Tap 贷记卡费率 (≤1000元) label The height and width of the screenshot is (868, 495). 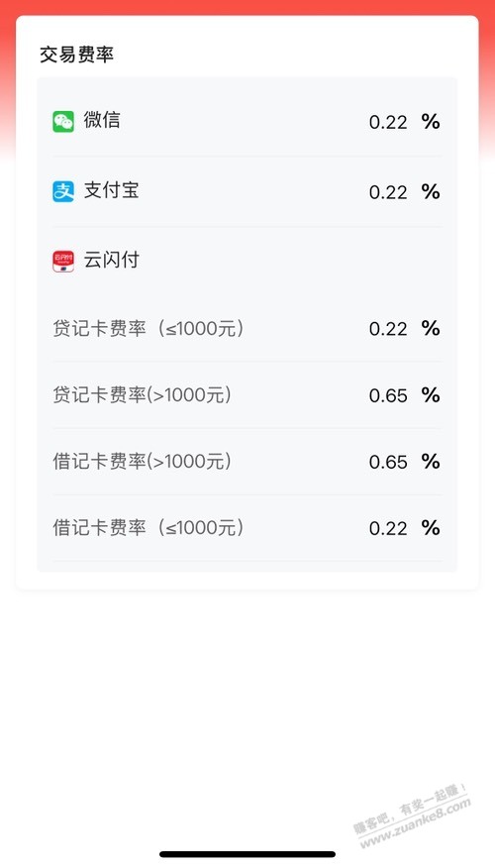coord(148,329)
